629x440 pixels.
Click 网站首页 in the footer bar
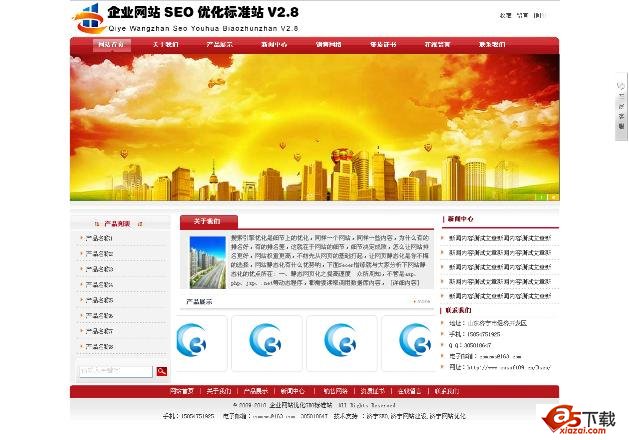182,391
